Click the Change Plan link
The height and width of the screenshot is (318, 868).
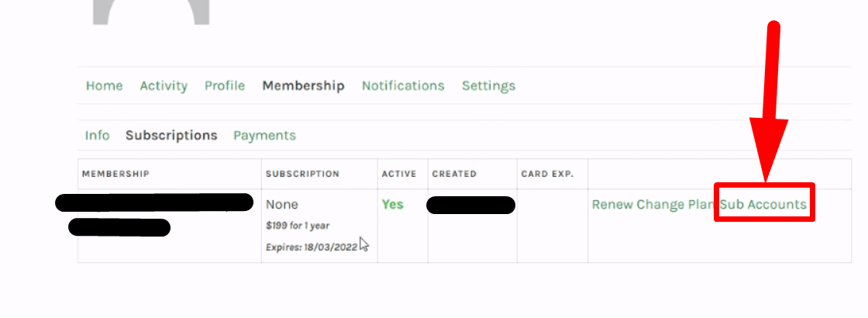(x=675, y=205)
